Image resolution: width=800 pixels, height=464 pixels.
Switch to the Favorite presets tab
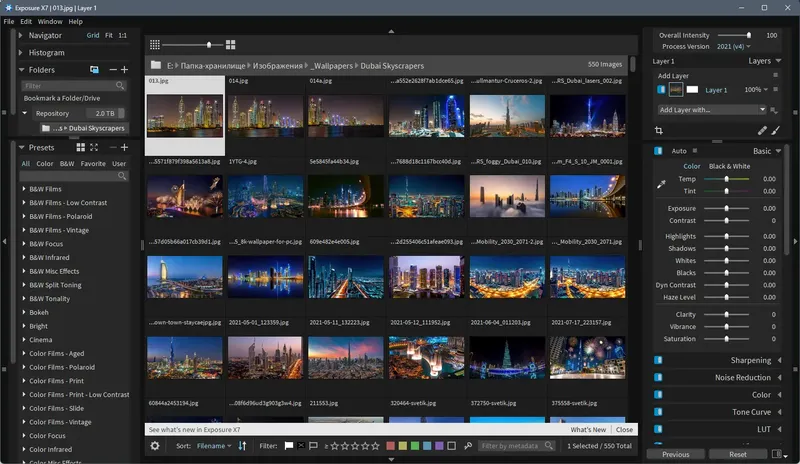93,163
